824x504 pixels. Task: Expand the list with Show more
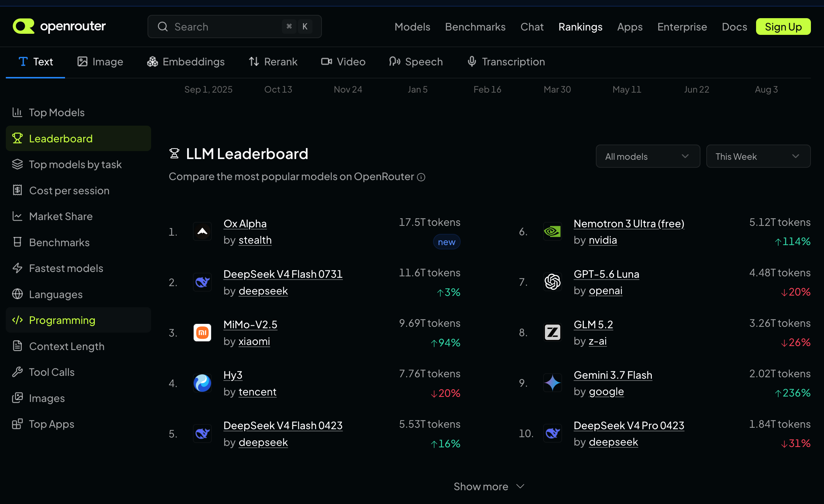click(x=489, y=486)
